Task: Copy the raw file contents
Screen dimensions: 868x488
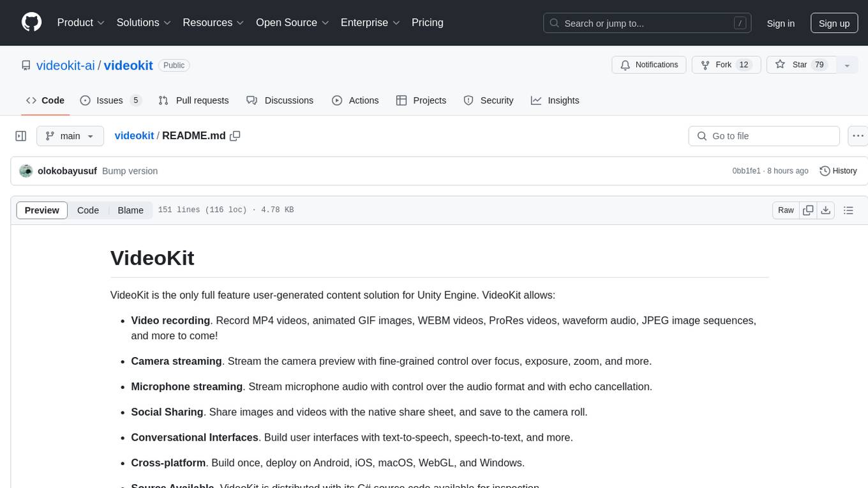Action: [808, 210]
